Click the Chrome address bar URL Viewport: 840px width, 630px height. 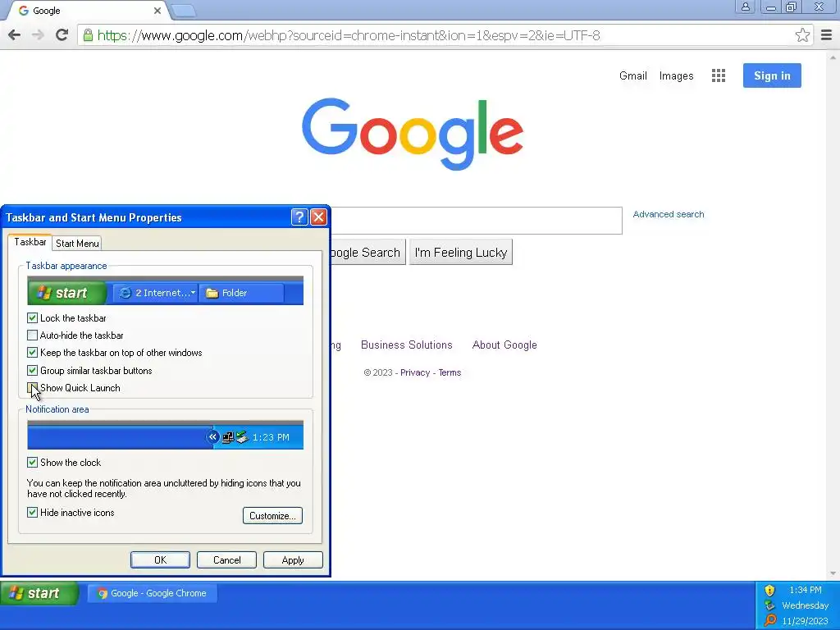coord(348,35)
